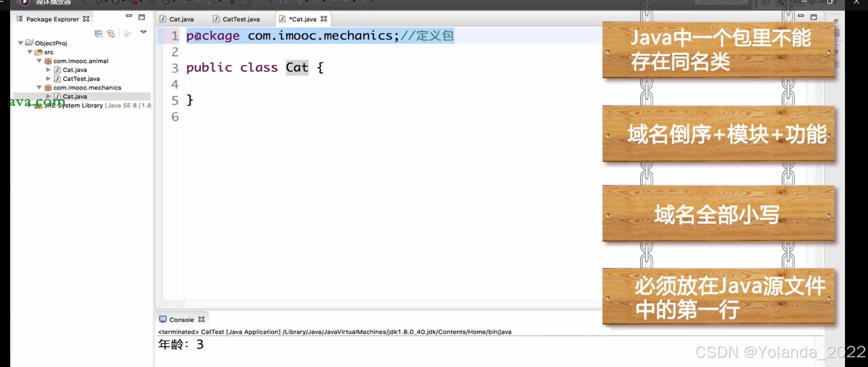Image resolution: width=868 pixels, height=367 pixels.
Task: Maximize the Package Explorer panel
Action: [x=142, y=17]
